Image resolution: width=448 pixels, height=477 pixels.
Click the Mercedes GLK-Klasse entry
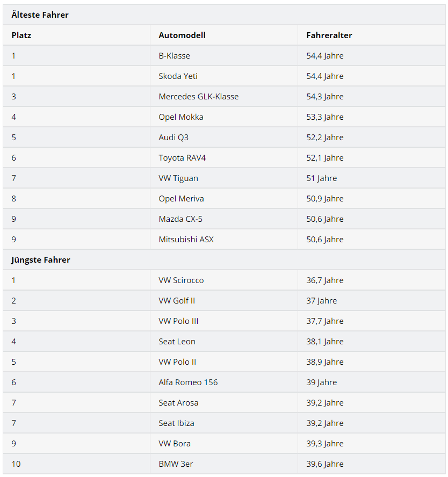click(x=198, y=97)
